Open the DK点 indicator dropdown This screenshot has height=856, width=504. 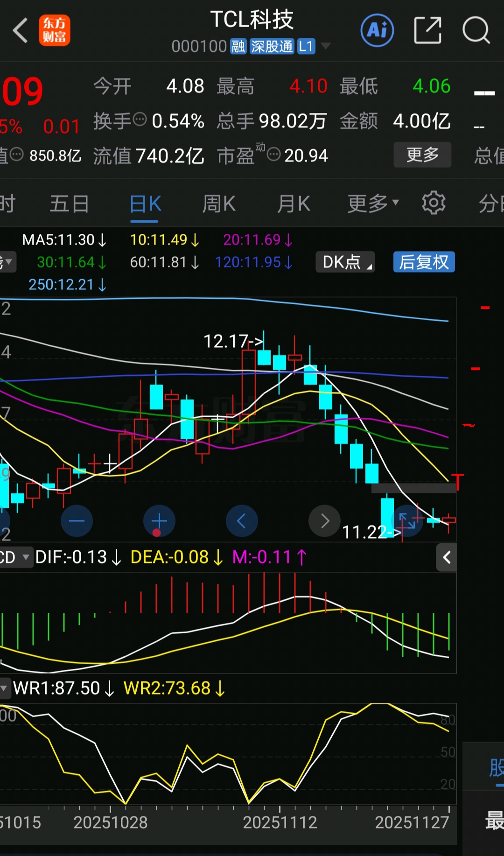pyautogui.click(x=345, y=262)
